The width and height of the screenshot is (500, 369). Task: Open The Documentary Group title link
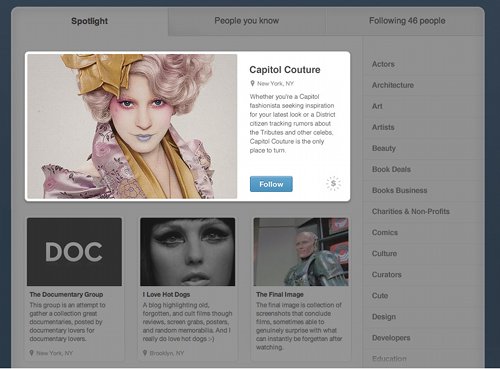tap(66, 295)
